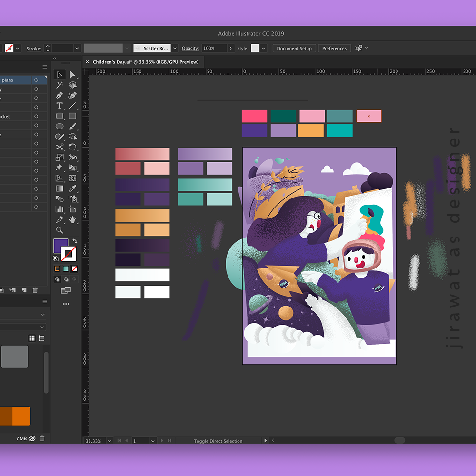Open Edit Toolbar three dots
The width and height of the screenshot is (476, 476).
[x=66, y=304]
